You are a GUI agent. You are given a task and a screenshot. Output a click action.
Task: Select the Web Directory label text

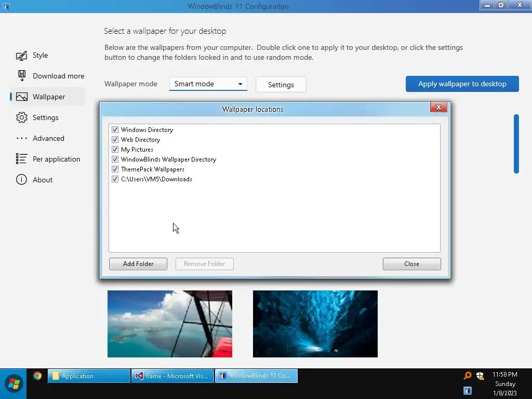point(140,139)
